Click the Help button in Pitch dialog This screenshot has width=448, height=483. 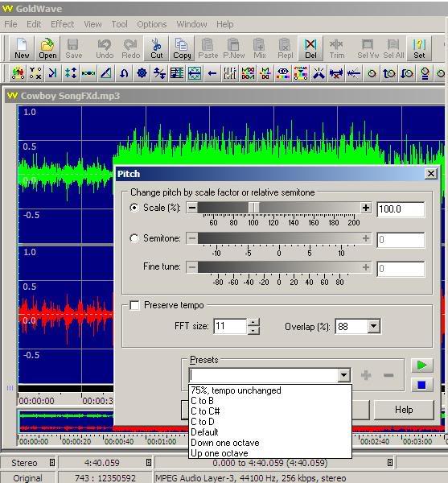[404, 410]
